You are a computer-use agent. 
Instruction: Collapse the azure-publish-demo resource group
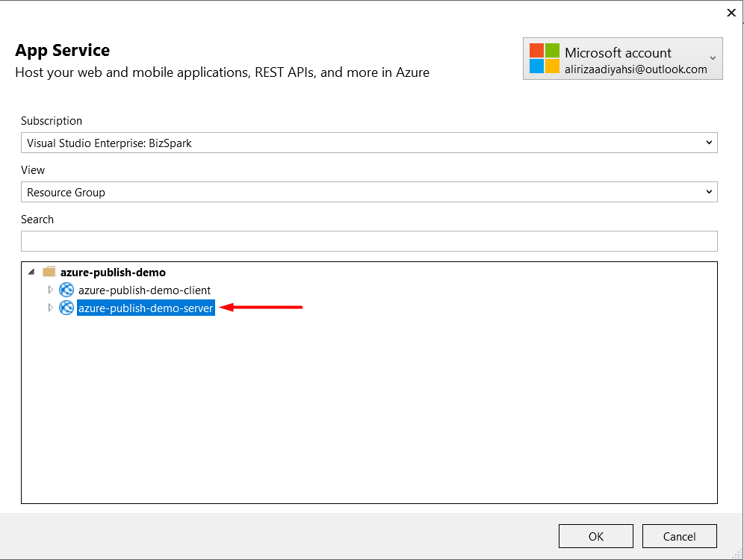pos(31,272)
